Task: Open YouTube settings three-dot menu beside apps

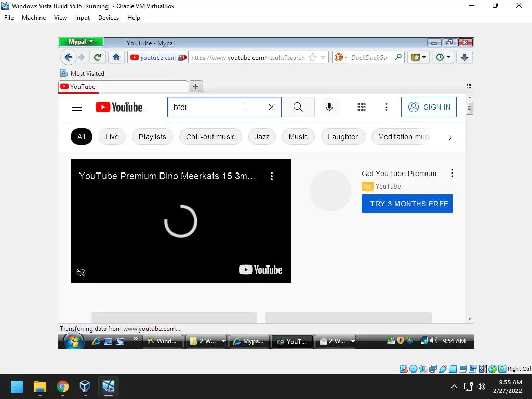Action: point(386,107)
